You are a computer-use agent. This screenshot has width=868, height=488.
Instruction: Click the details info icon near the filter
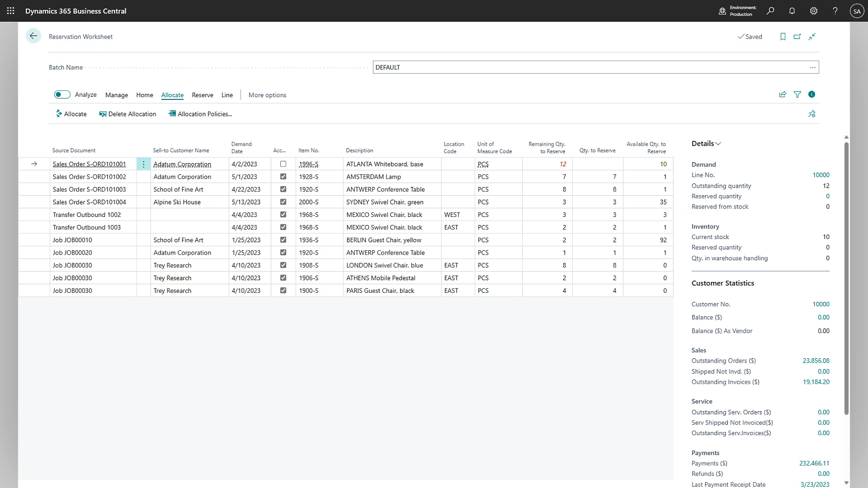click(x=812, y=94)
